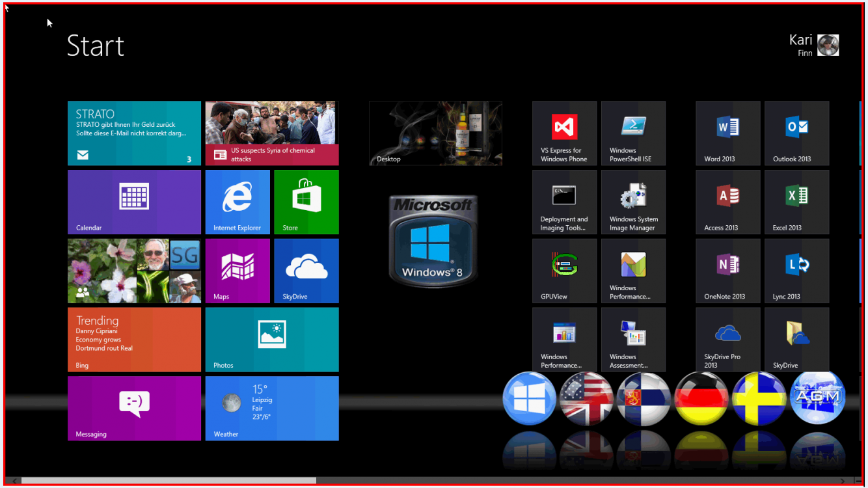Click the German flag orb
The image size is (868, 488).
701,398
